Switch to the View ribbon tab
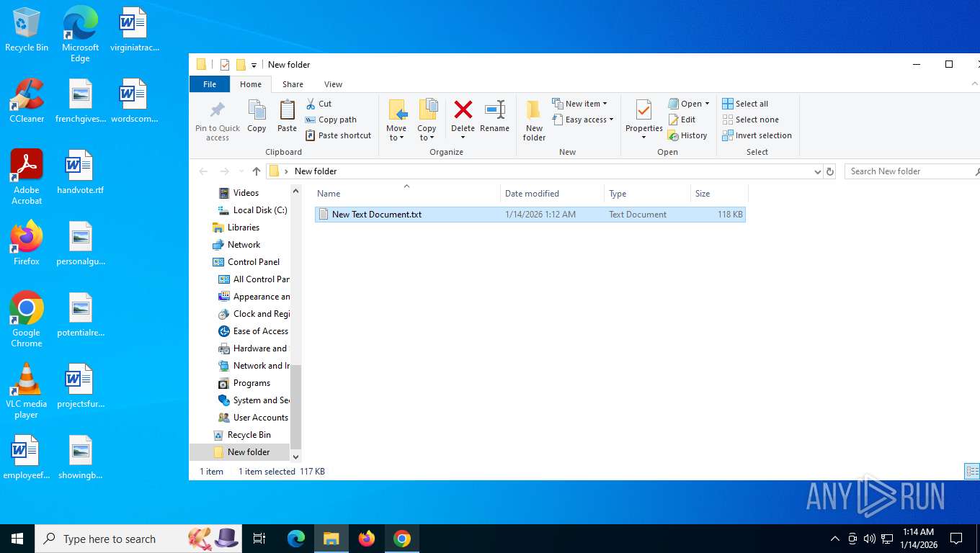Viewport: 980px width, 553px height. [x=333, y=84]
